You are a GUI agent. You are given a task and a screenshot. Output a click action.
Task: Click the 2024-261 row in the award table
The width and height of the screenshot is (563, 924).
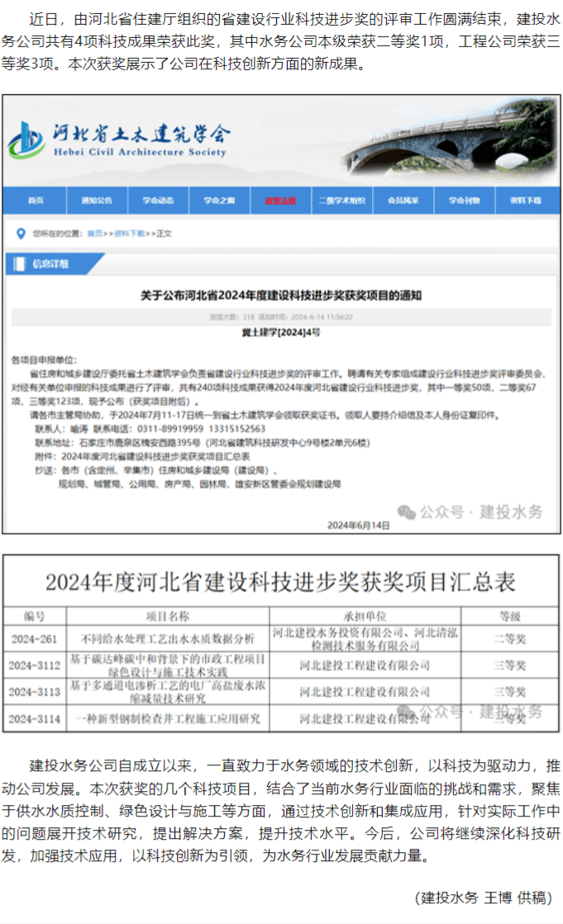pos(281,639)
